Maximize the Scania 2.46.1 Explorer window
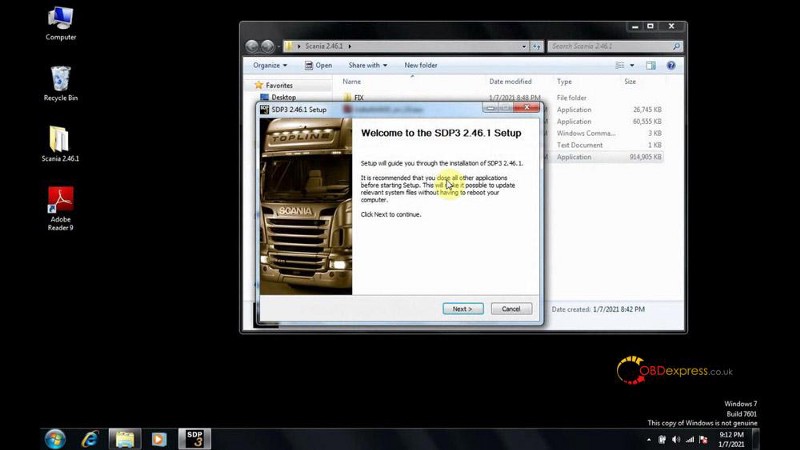 (651, 26)
